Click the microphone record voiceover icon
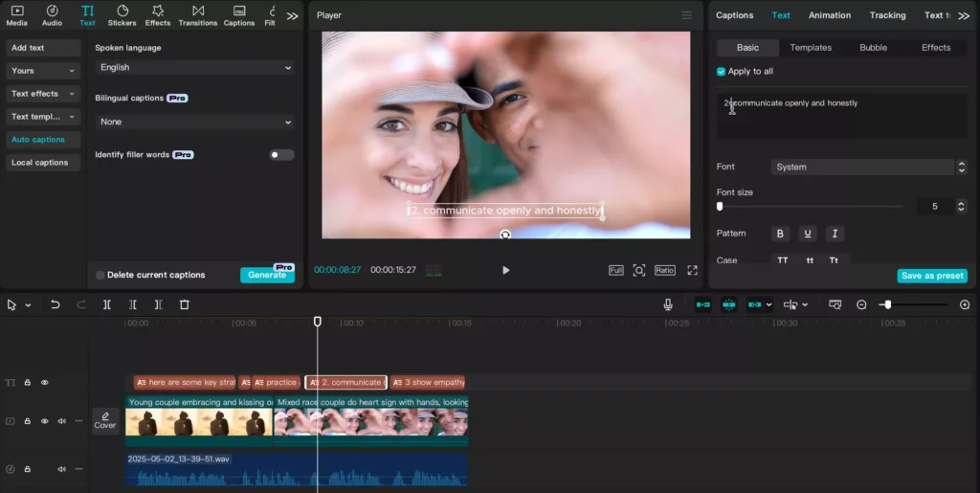Image resolution: width=980 pixels, height=493 pixels. (668, 304)
